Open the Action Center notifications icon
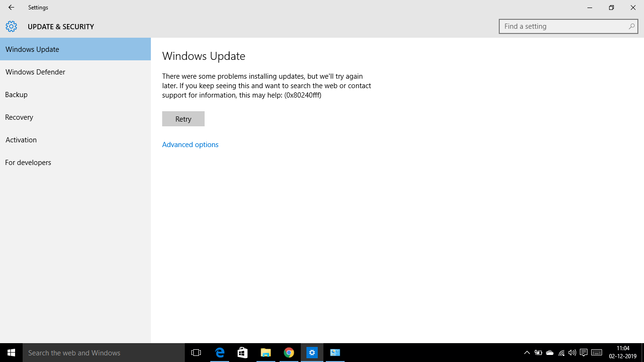 (584, 353)
